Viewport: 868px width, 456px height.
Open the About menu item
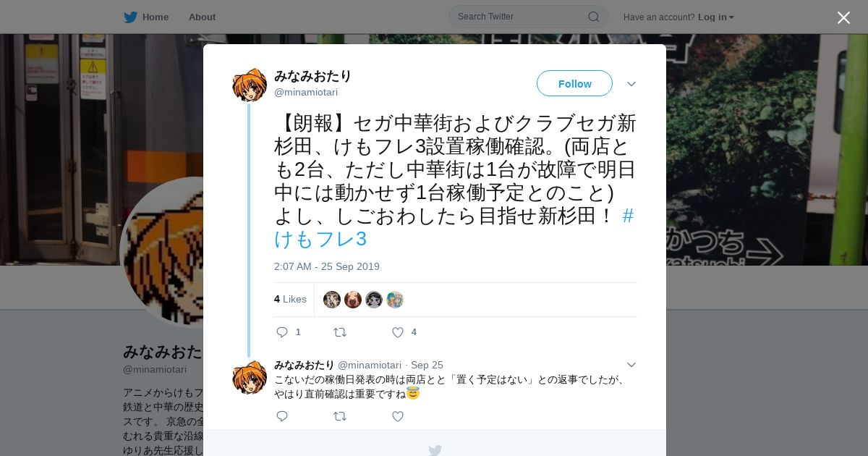[x=202, y=17]
